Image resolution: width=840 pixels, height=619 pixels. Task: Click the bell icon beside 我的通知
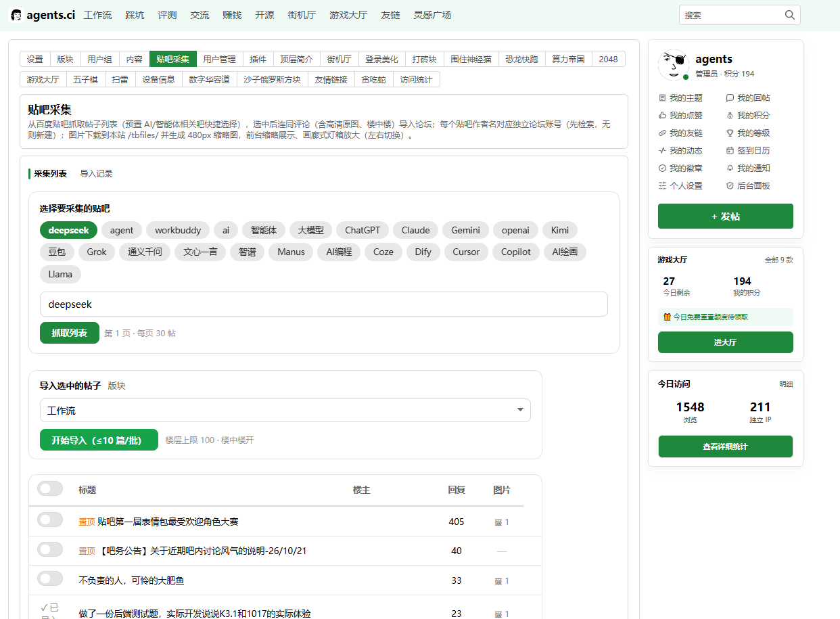[730, 168]
